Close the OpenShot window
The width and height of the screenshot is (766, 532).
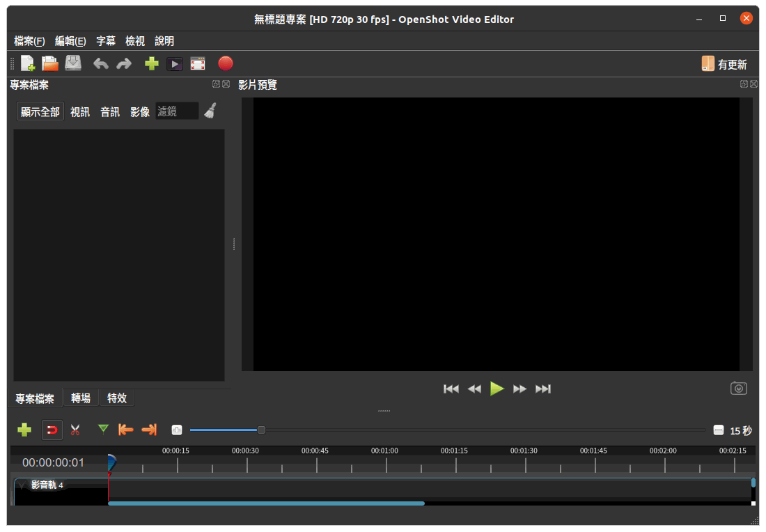click(746, 18)
